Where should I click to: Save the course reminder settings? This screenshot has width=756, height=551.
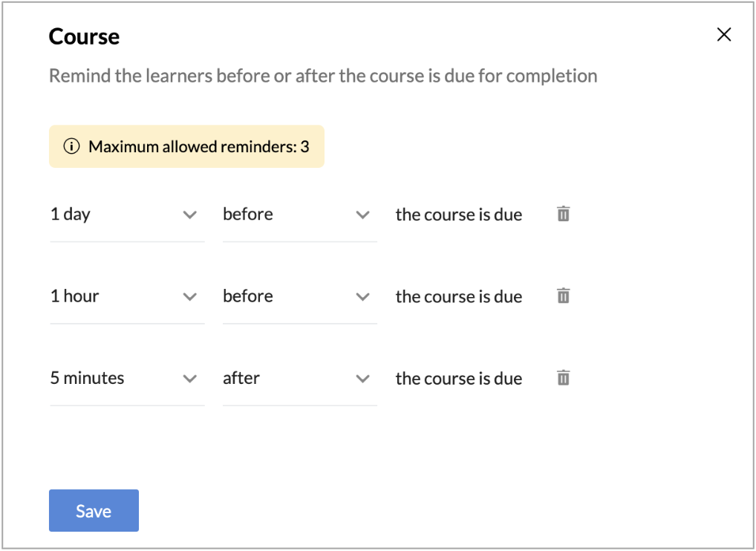pyautogui.click(x=94, y=511)
